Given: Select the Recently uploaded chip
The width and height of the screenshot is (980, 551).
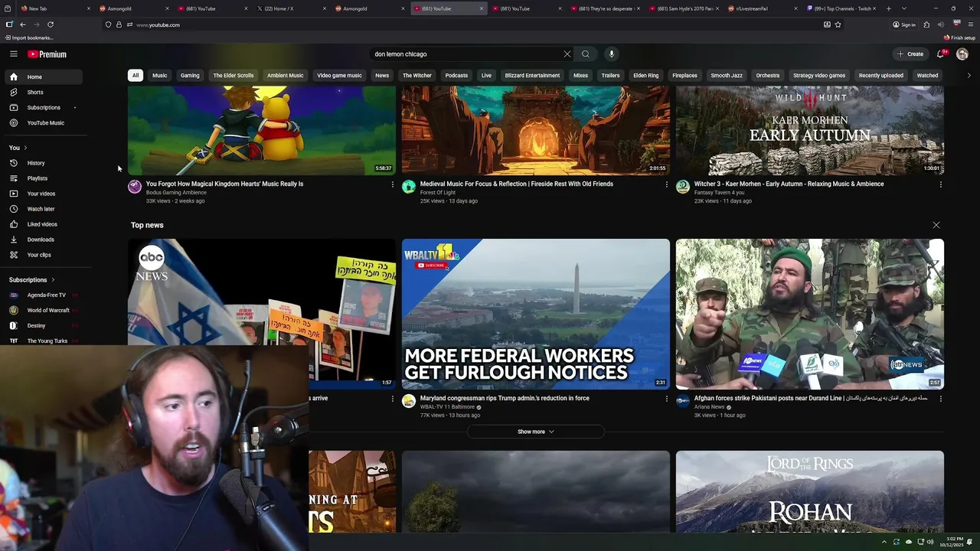Looking at the screenshot, I should click(x=881, y=76).
